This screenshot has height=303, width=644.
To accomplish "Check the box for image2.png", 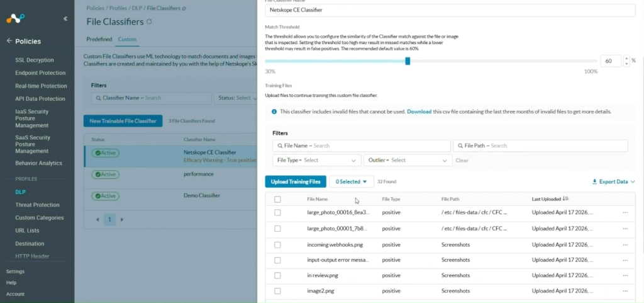I will [277, 291].
